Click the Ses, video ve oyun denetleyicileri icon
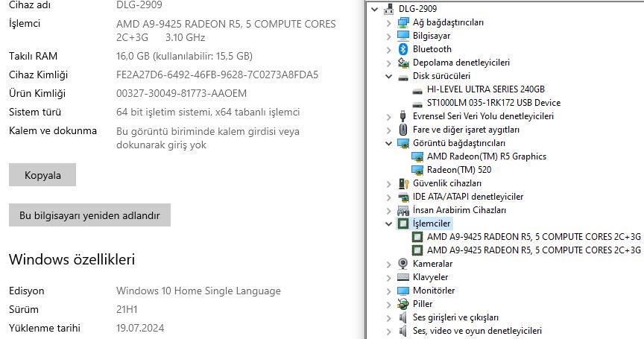 [403, 331]
